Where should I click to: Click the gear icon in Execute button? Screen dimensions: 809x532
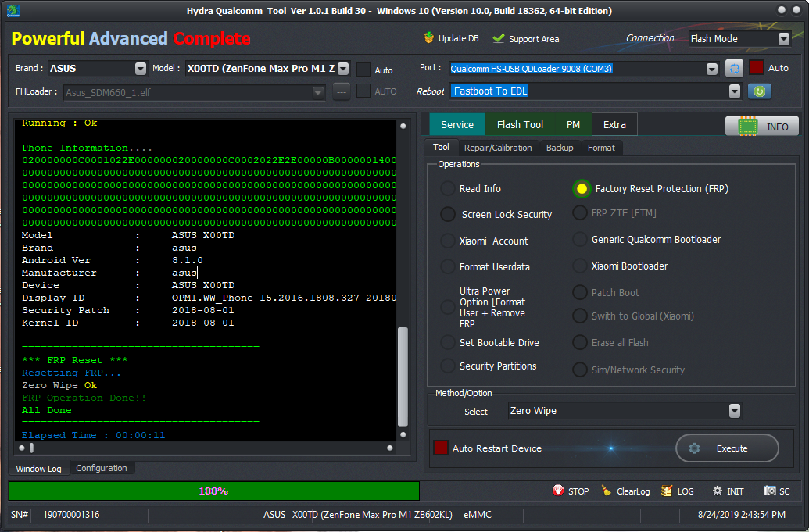(694, 448)
